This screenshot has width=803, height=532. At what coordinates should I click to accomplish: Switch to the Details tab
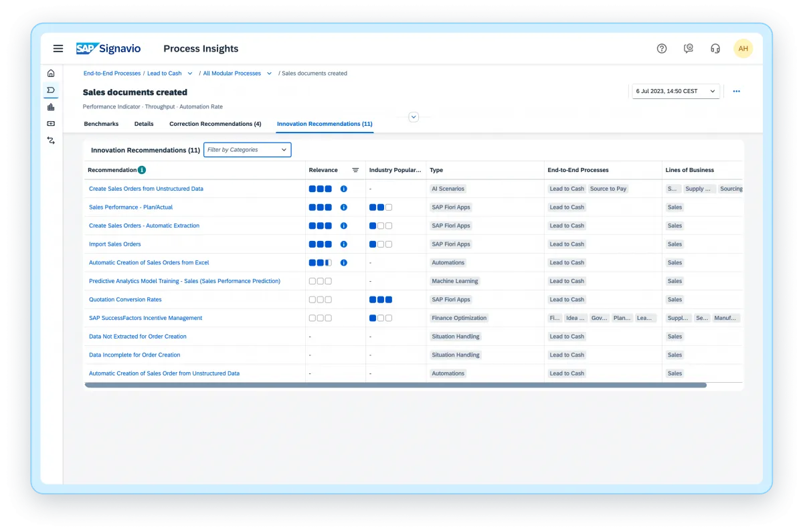point(144,124)
